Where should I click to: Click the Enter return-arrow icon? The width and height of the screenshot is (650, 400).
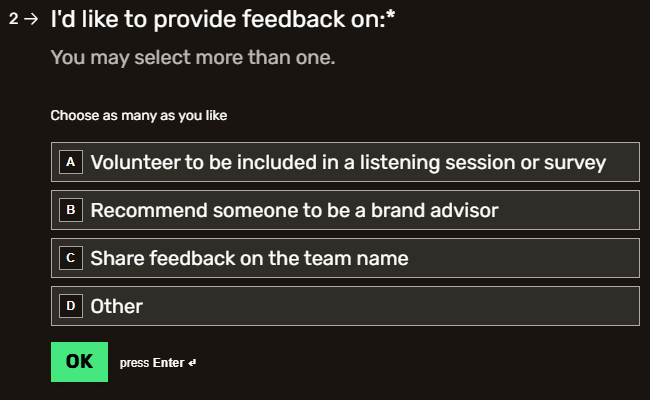coord(192,363)
